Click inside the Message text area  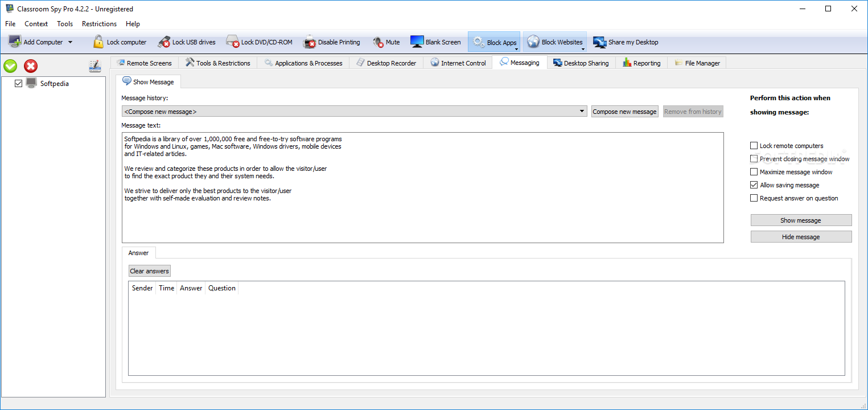pos(422,187)
